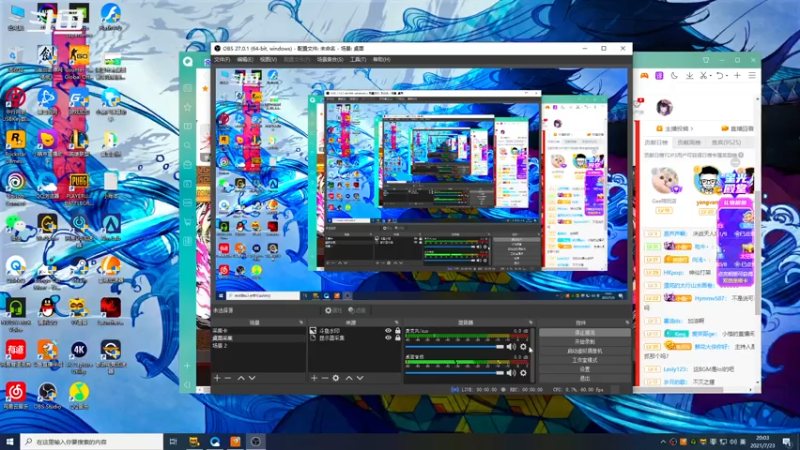Adjust the desktop audio volume slider
The image size is (800, 450).
tap(455, 373)
